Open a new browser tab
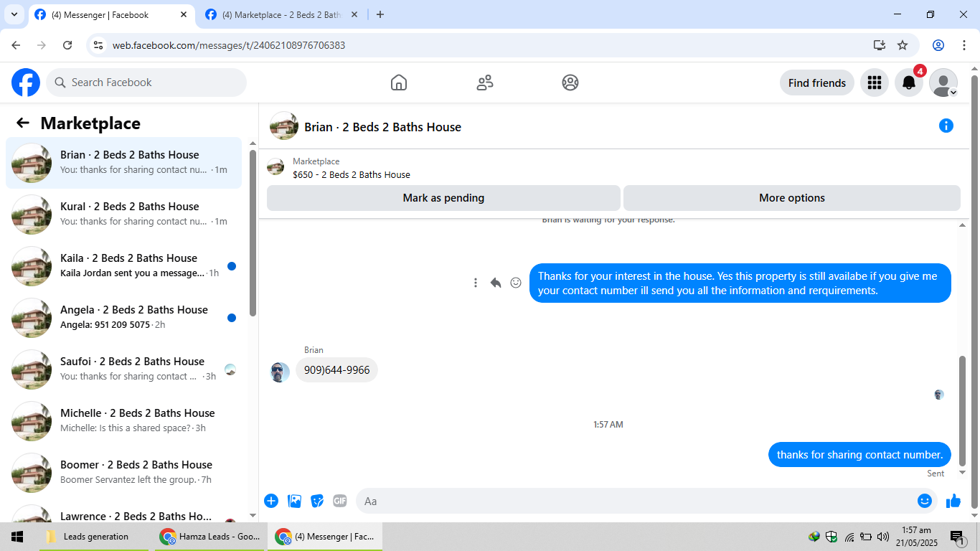The width and height of the screenshot is (980, 551). click(380, 14)
